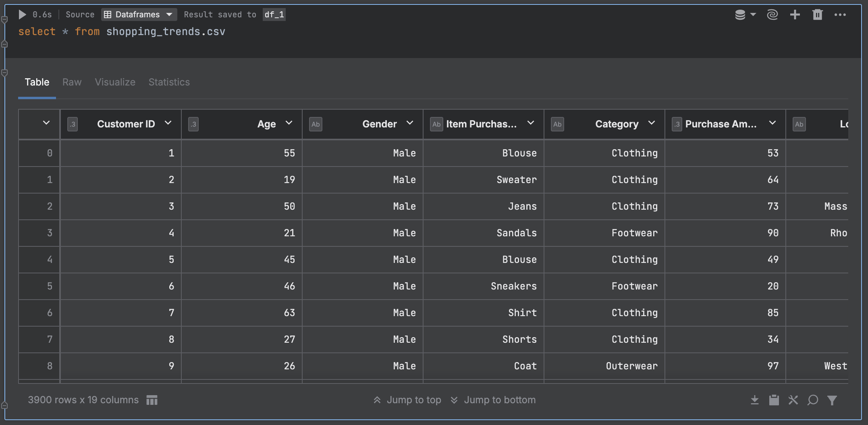Run the SQL cell with the play icon
868x425 pixels.
(x=22, y=15)
